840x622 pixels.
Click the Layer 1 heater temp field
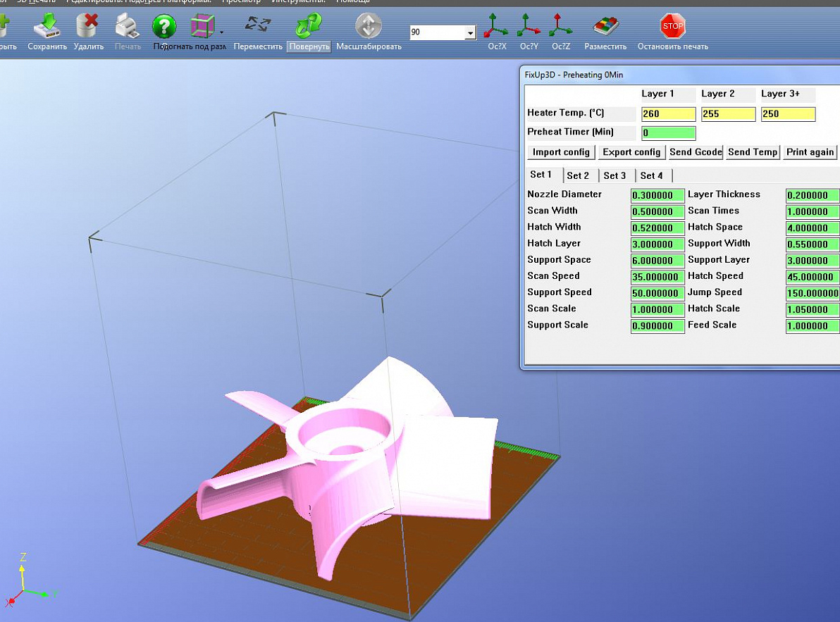(x=669, y=114)
